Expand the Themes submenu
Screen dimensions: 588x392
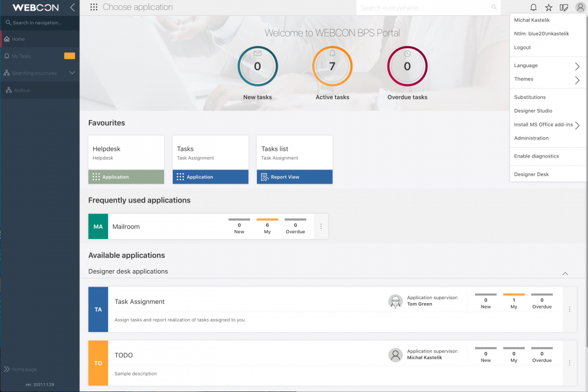click(577, 80)
